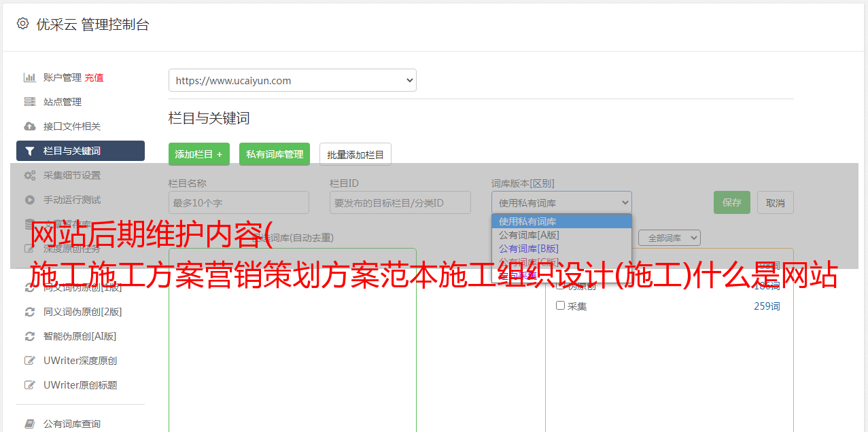Click the cloud upload icon for 接口文件相关

tap(30, 126)
